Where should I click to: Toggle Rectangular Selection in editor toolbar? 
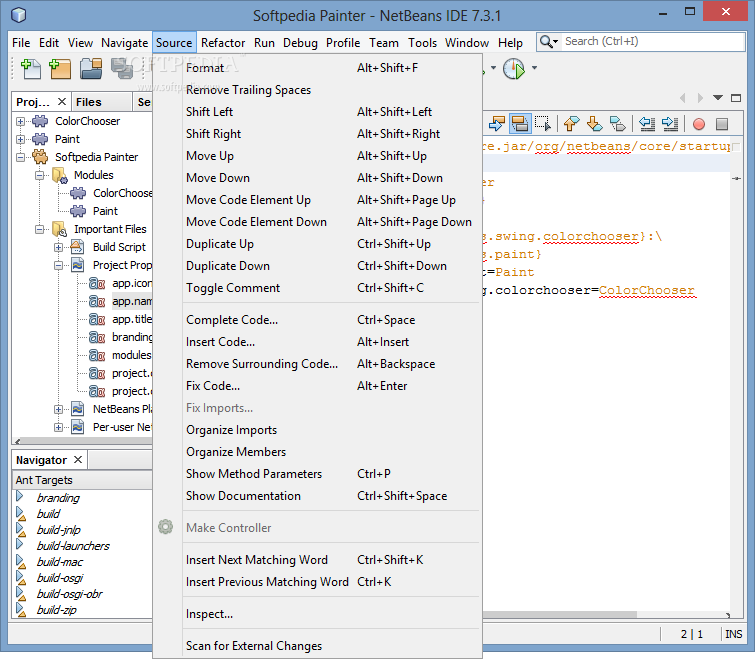point(543,124)
